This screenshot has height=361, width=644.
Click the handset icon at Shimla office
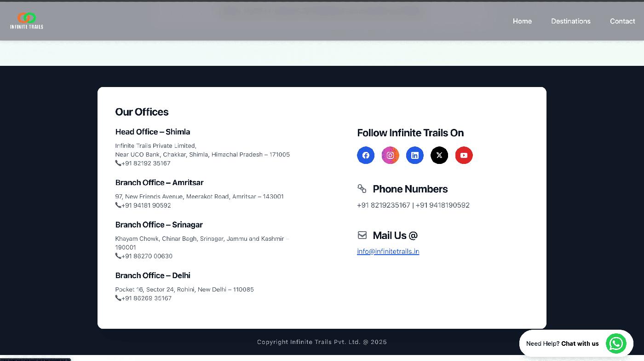118,163
